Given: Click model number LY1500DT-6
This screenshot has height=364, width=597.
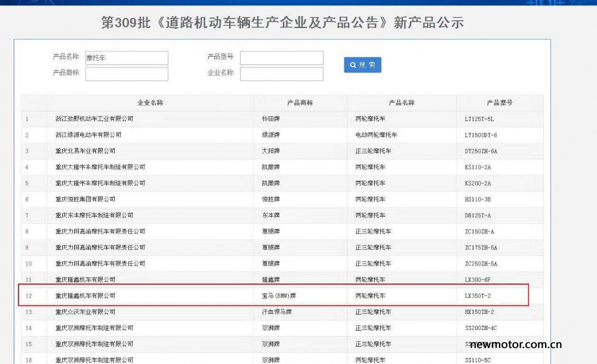Looking at the screenshot, I should pos(481,135).
